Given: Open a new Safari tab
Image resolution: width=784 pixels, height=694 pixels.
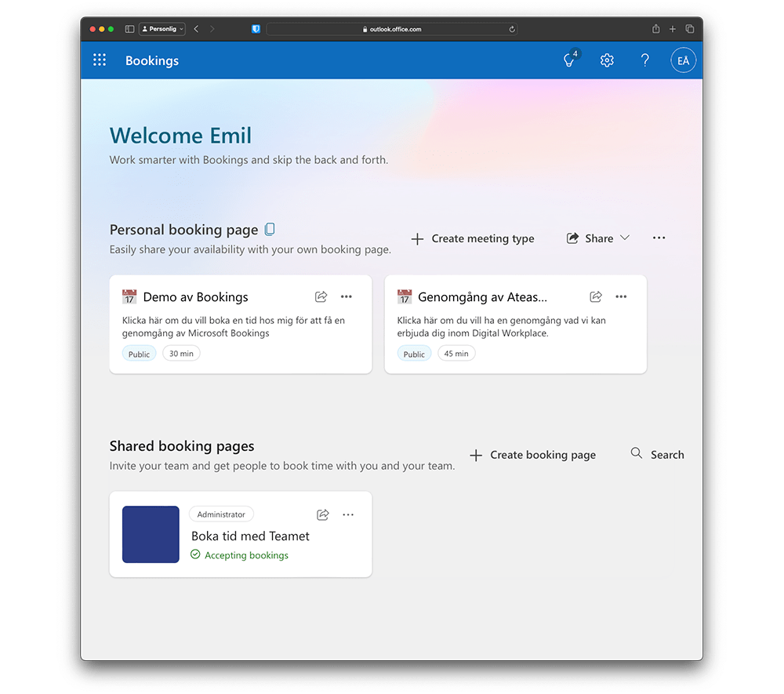Looking at the screenshot, I should (673, 29).
